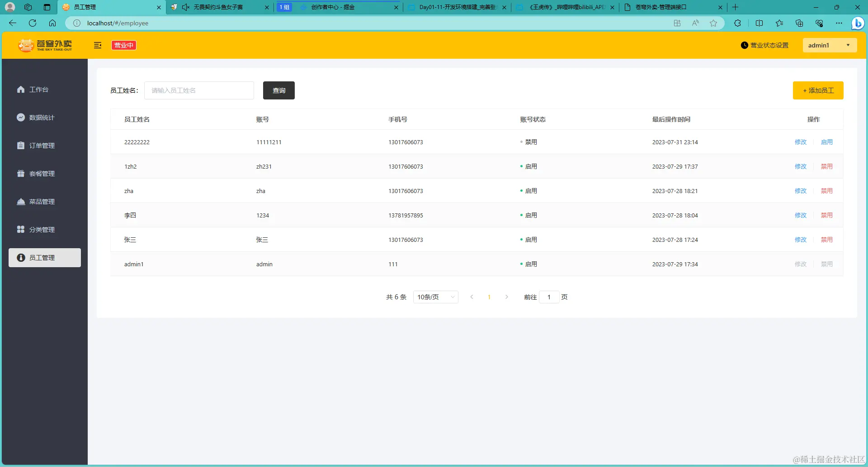868x467 pixels.
Task: Switch to the Day01-11 开发环境搭建 tab
Action: pyautogui.click(x=457, y=7)
